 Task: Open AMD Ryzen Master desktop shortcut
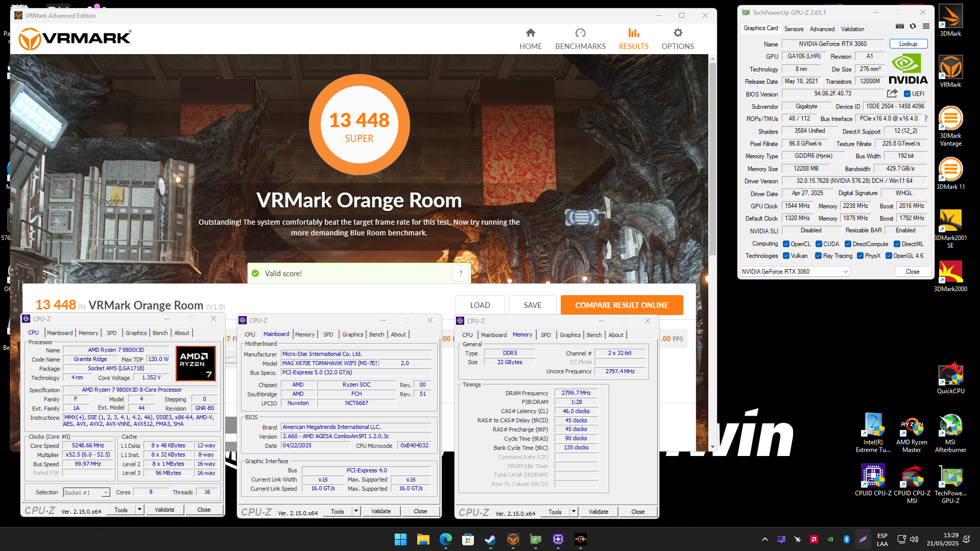[x=912, y=433]
